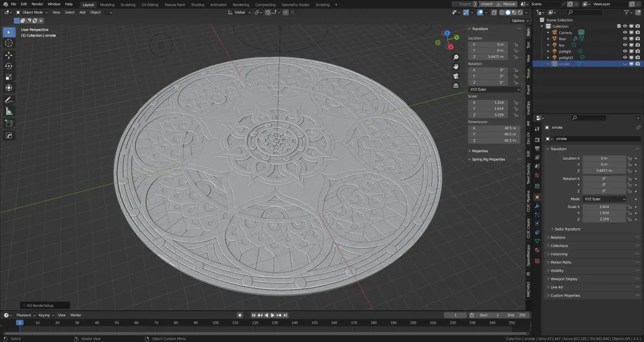
Task: Disable the smoke render camera icon
Action: click(637, 64)
